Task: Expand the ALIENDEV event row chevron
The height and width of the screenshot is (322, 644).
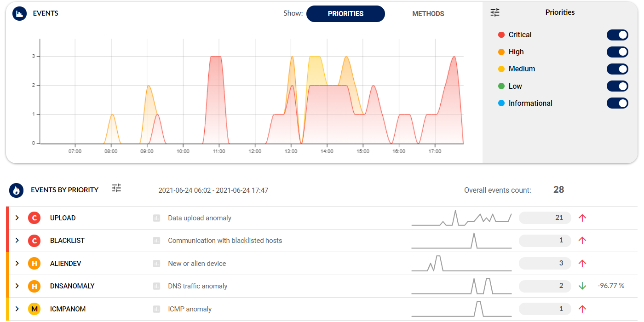Action: pyautogui.click(x=17, y=264)
